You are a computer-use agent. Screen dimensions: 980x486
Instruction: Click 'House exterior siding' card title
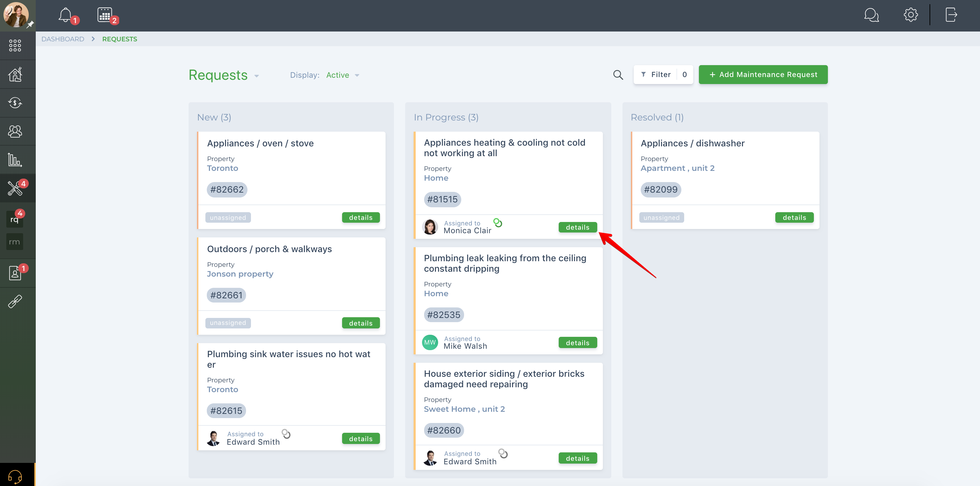click(x=504, y=379)
